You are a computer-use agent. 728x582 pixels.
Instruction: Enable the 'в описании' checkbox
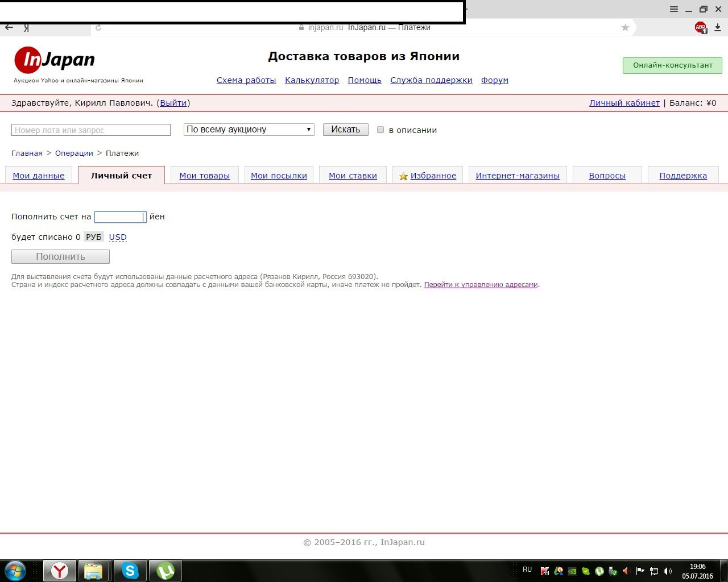[380, 130]
